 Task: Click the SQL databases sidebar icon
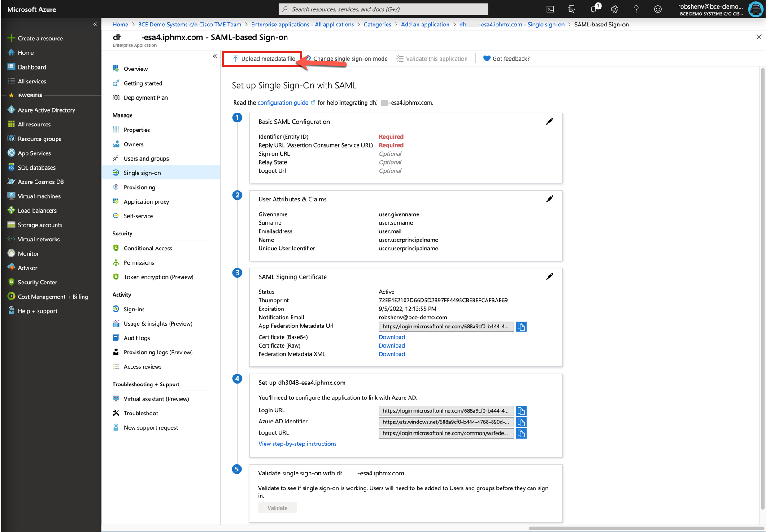(x=11, y=167)
